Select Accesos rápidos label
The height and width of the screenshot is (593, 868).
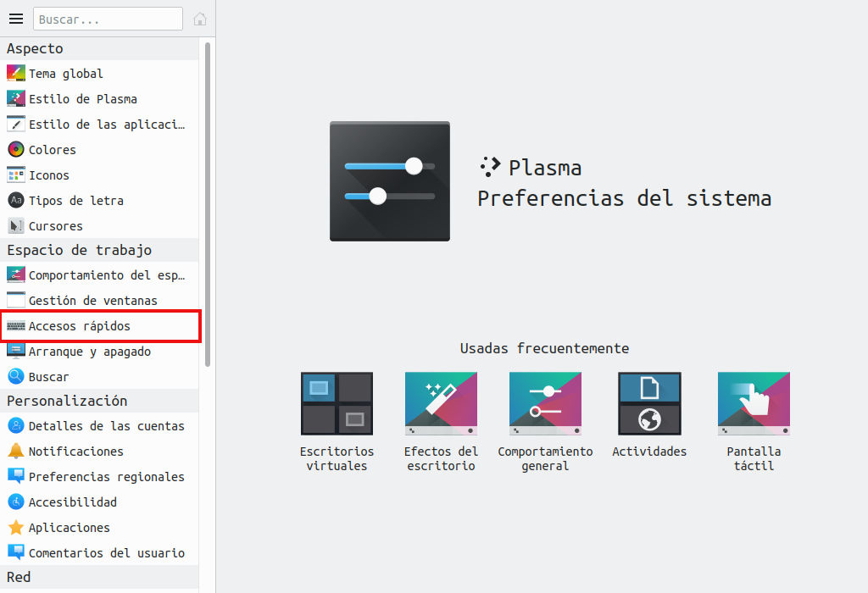pyautogui.click(x=79, y=326)
